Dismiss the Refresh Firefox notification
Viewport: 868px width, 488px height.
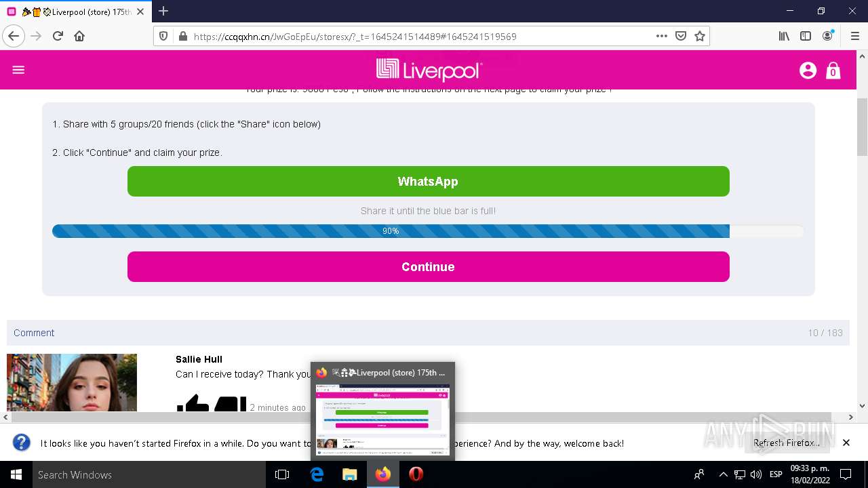[x=846, y=443]
